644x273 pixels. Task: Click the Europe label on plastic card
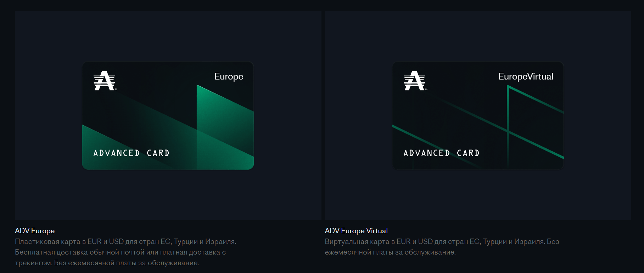coord(229,77)
